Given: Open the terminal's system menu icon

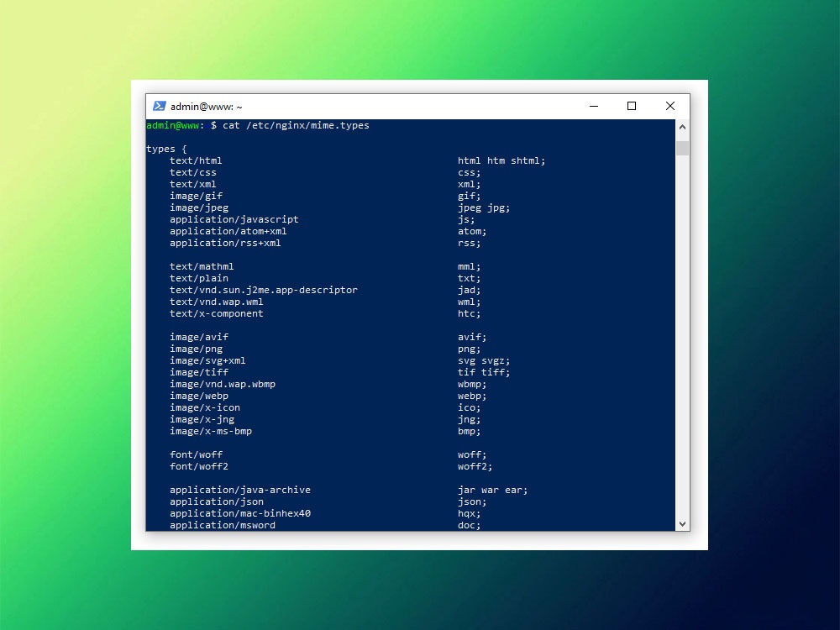Looking at the screenshot, I should [x=160, y=106].
